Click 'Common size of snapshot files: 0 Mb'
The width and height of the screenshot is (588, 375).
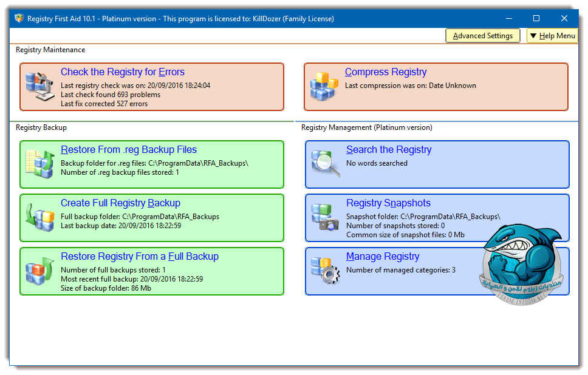[x=405, y=235]
